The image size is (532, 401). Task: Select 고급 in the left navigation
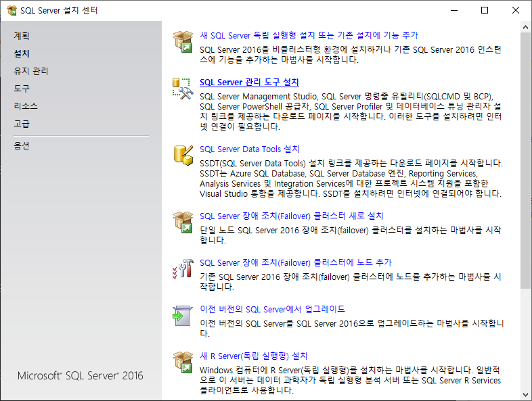(22, 124)
